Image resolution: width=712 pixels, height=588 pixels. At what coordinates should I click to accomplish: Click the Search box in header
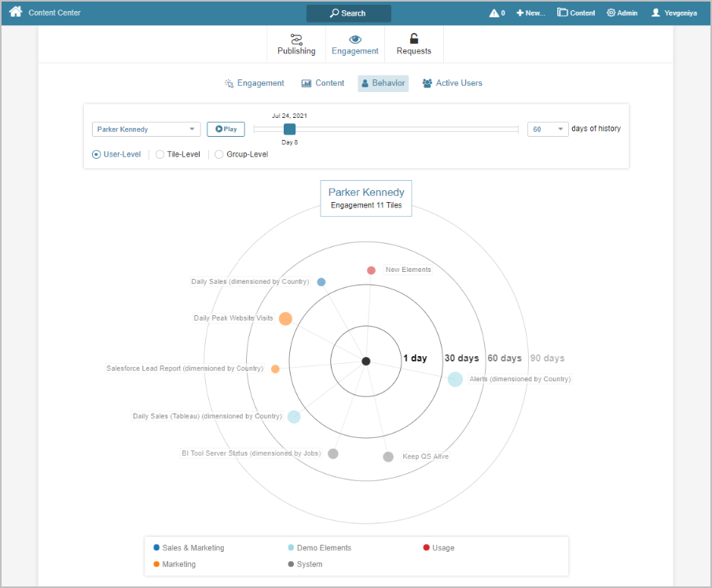pos(348,13)
